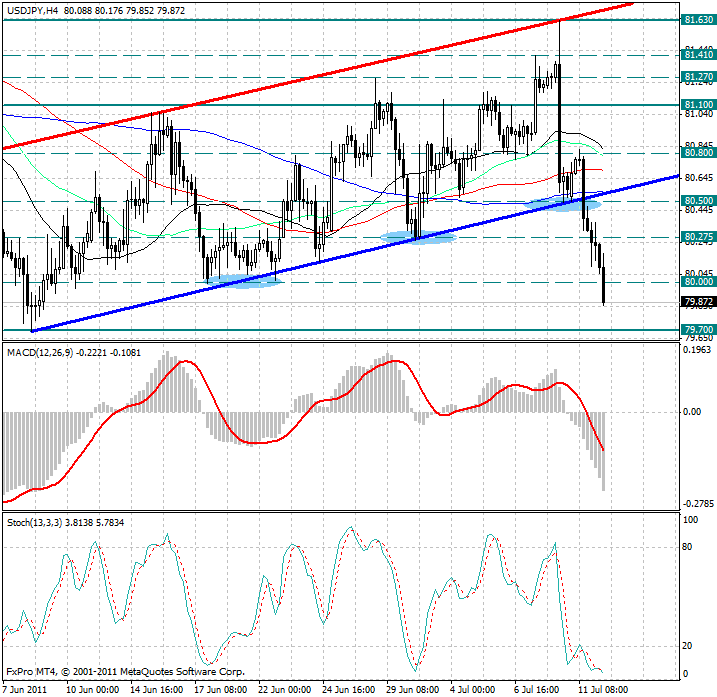The width and height of the screenshot is (717, 697).
Task: Click the blue ellipse near 29 Jun
Action: (418, 237)
